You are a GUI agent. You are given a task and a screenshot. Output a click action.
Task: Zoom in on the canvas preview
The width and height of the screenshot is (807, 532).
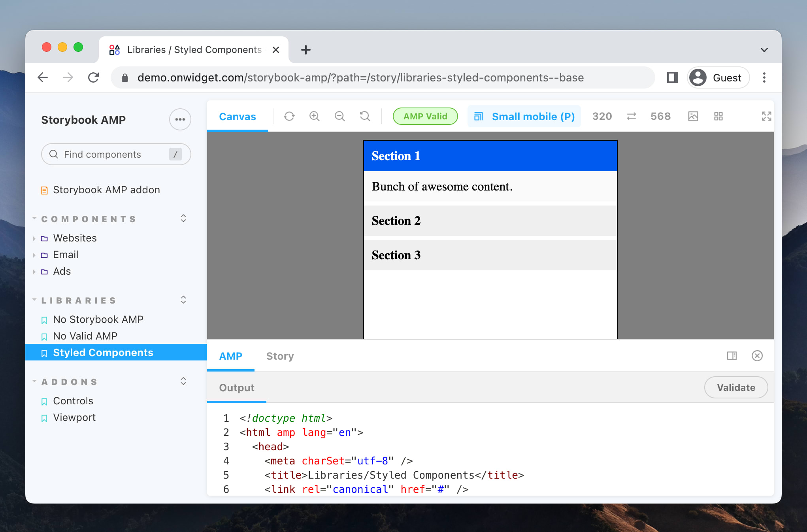[314, 116]
